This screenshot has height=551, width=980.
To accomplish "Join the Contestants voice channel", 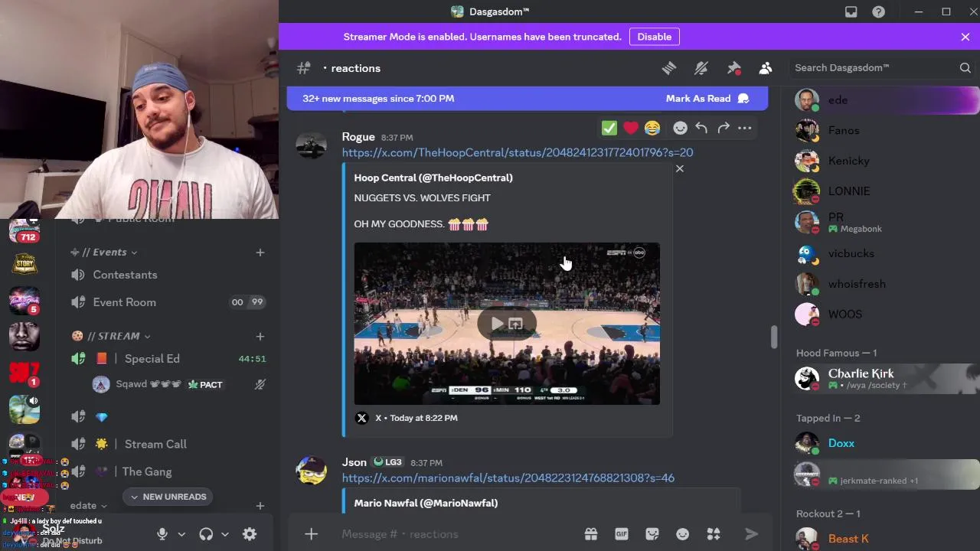I will tap(168, 275).
